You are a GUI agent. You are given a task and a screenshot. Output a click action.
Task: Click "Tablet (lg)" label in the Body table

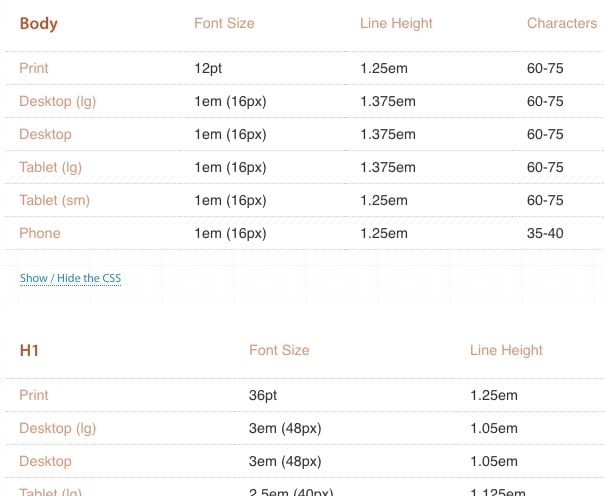[x=53, y=167]
